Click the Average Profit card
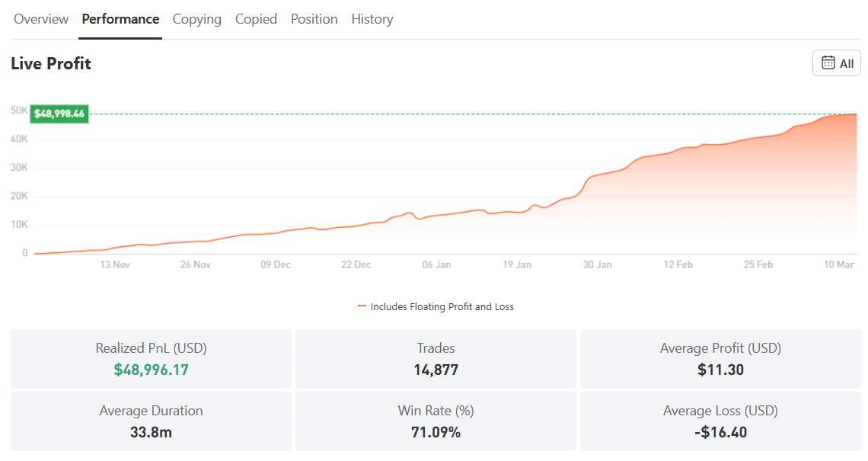The width and height of the screenshot is (868, 461). point(720,359)
